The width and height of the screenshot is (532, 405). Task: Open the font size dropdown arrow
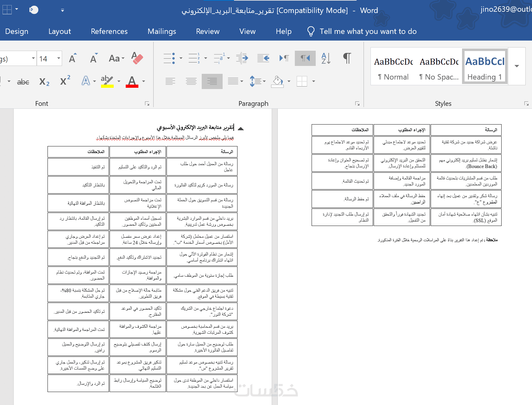coord(59,58)
